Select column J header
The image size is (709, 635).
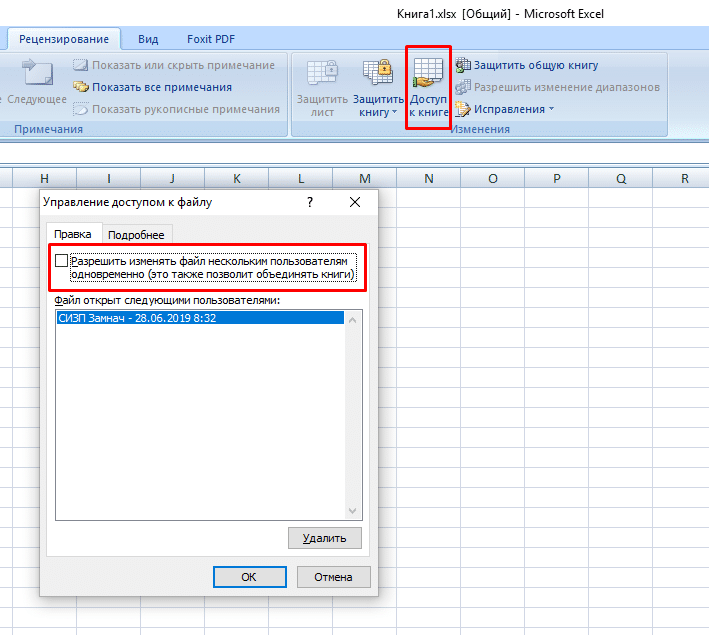coord(172,178)
